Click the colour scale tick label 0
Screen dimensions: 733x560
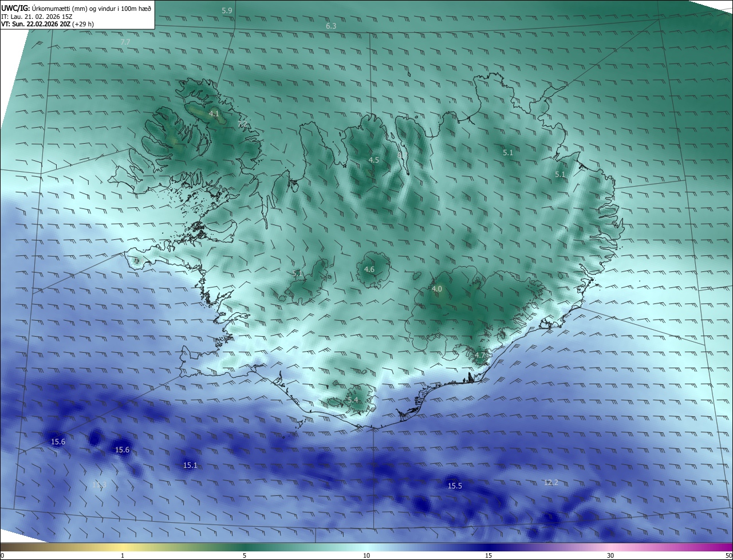tap(2, 555)
